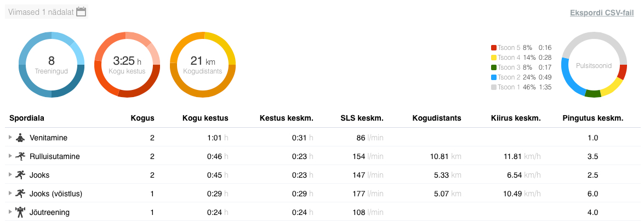Viewport: 644px width, 221px height.
Task: Click the blue Tsoon 2 legend swatch
Action: coord(493,77)
